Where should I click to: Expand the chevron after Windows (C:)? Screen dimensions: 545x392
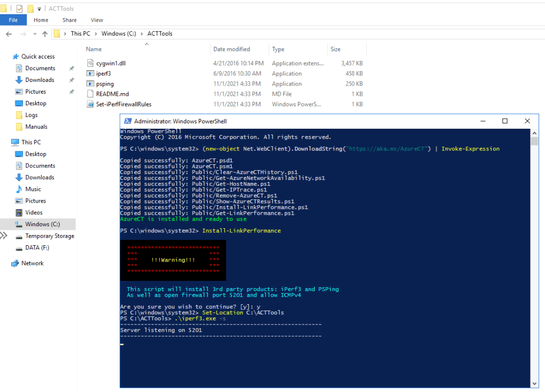142,34
